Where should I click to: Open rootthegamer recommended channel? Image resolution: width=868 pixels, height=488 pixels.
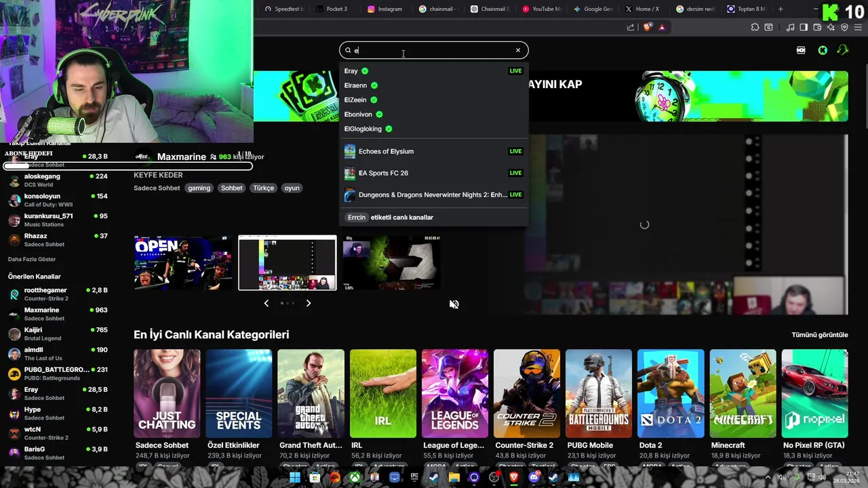tap(58, 294)
